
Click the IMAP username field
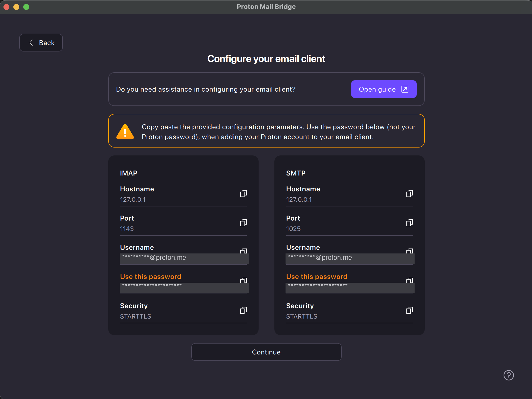(184, 258)
